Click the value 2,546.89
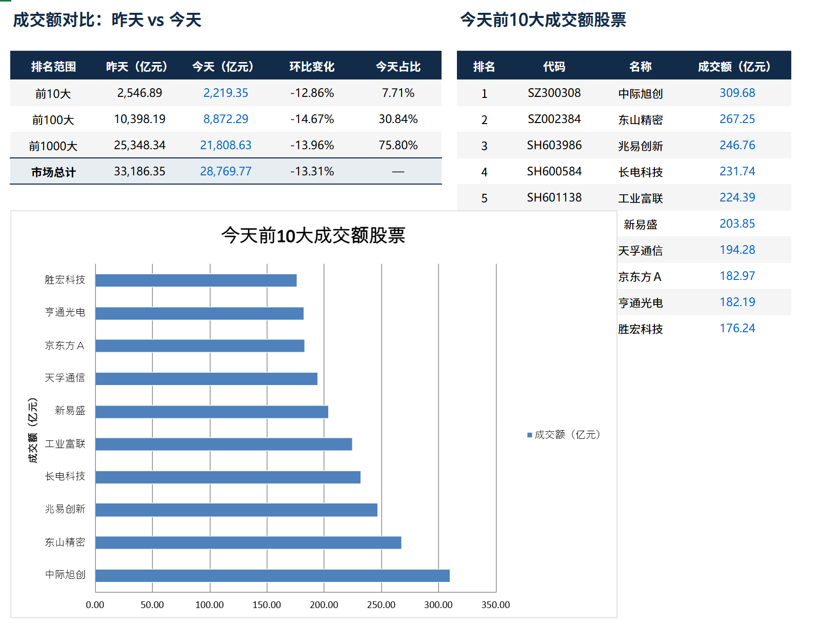This screenshot has height=626, width=840. coord(139,93)
